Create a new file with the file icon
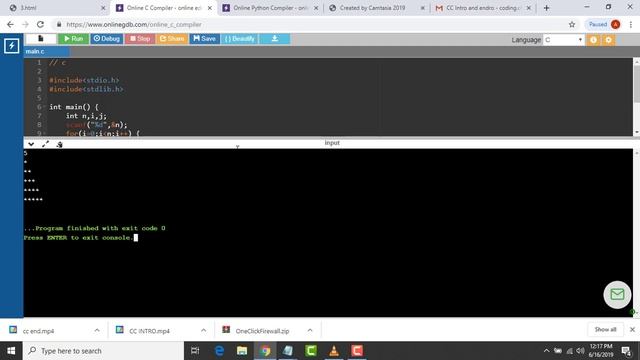The width and height of the screenshot is (640, 360). pyautogui.click(x=41, y=39)
